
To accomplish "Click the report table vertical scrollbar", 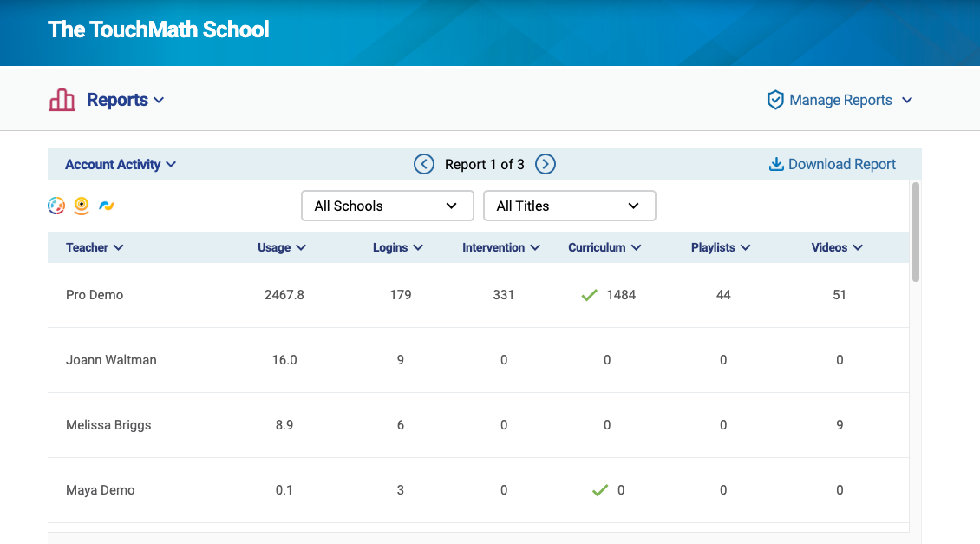I will (x=916, y=232).
